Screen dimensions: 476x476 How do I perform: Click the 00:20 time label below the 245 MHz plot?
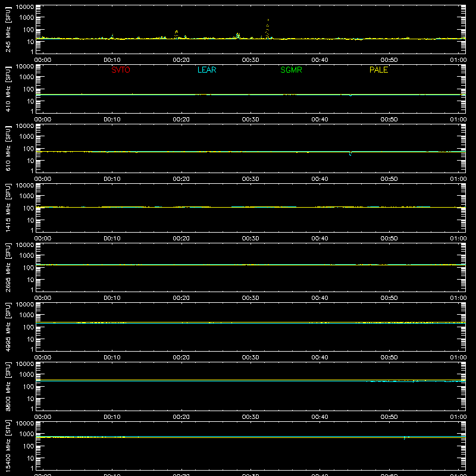(181, 60)
